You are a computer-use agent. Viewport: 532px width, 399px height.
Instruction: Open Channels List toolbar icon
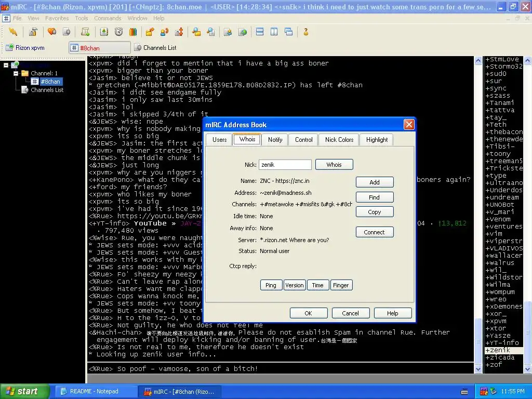(x=67, y=32)
